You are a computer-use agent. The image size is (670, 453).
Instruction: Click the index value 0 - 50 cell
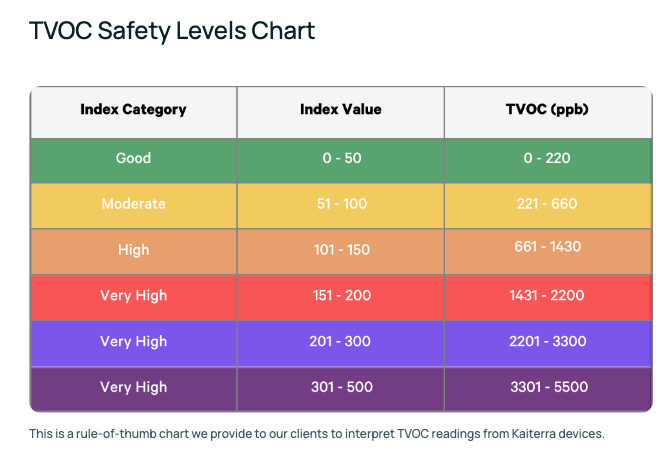341,161
